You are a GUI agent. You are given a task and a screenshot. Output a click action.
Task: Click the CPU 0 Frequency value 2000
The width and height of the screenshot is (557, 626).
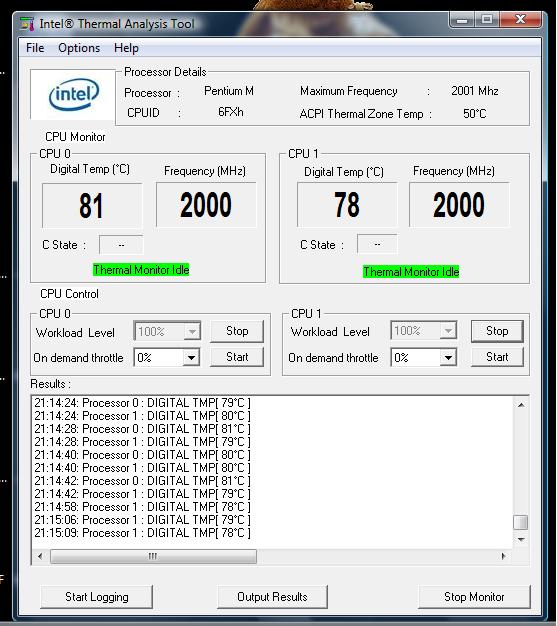[206, 205]
